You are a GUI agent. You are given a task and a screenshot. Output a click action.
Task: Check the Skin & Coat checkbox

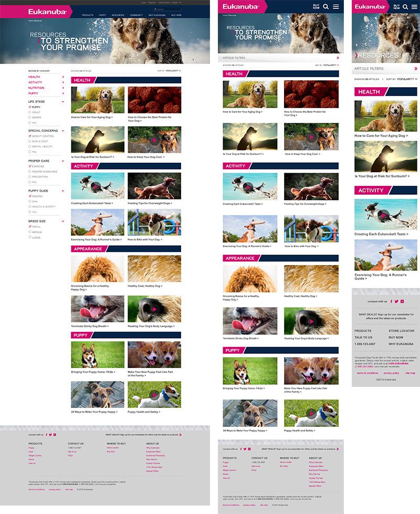click(30, 141)
